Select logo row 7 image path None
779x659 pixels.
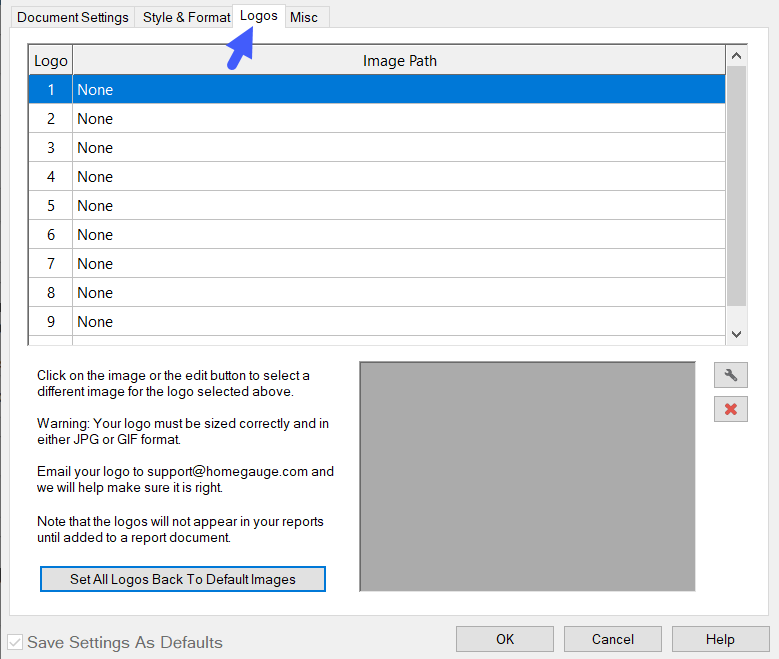coord(399,263)
